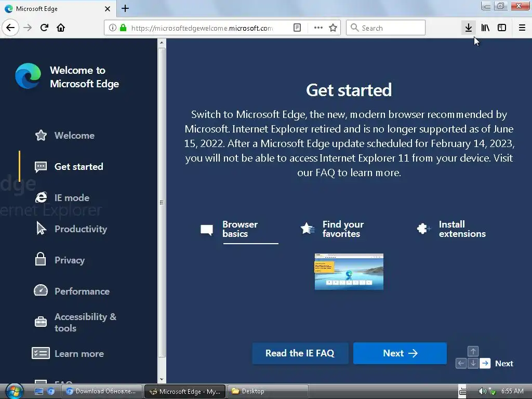Click the green padlock security icon
This screenshot has height=399, width=532.
coord(124,28)
